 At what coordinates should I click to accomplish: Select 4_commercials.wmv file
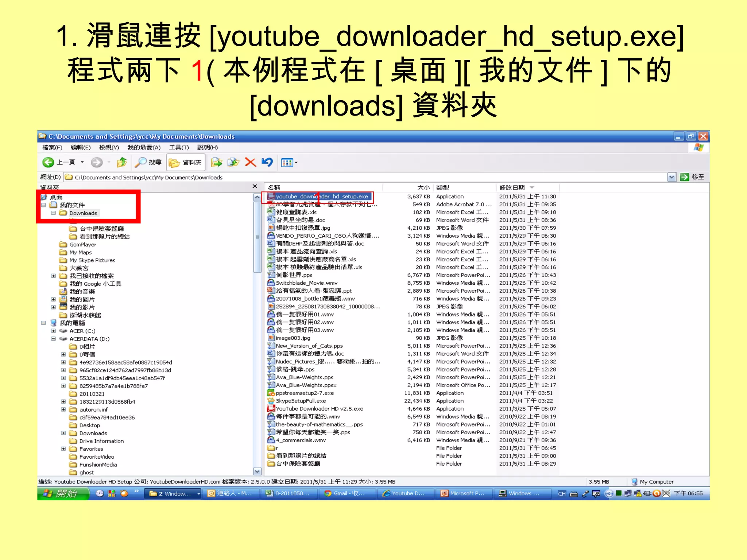301,440
